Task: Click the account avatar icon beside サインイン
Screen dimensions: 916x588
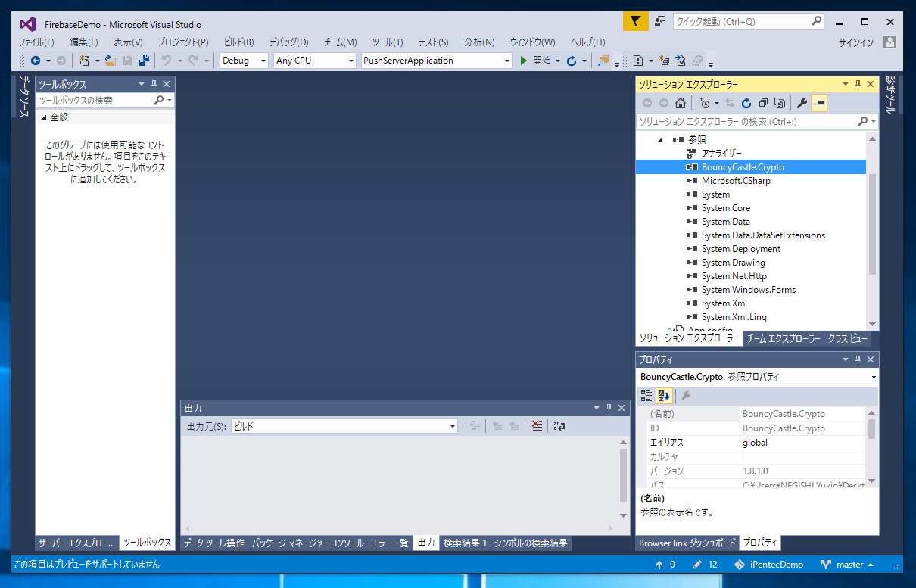Action: tap(890, 42)
